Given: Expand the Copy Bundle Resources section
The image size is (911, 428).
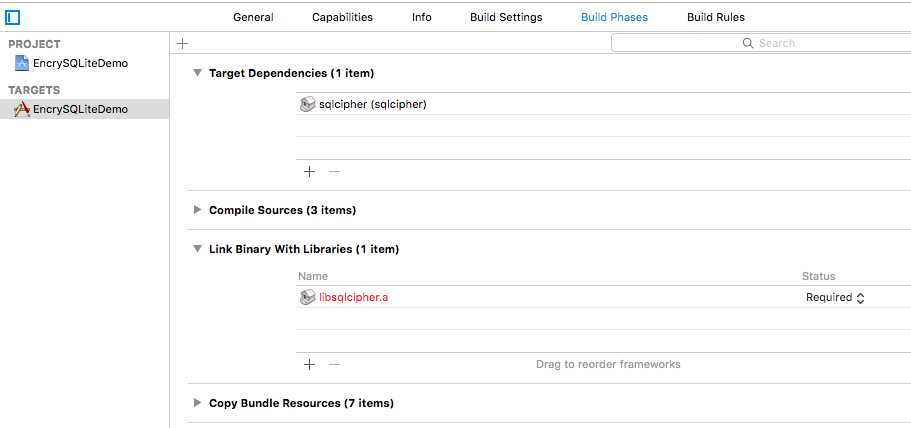Looking at the screenshot, I should coord(198,402).
